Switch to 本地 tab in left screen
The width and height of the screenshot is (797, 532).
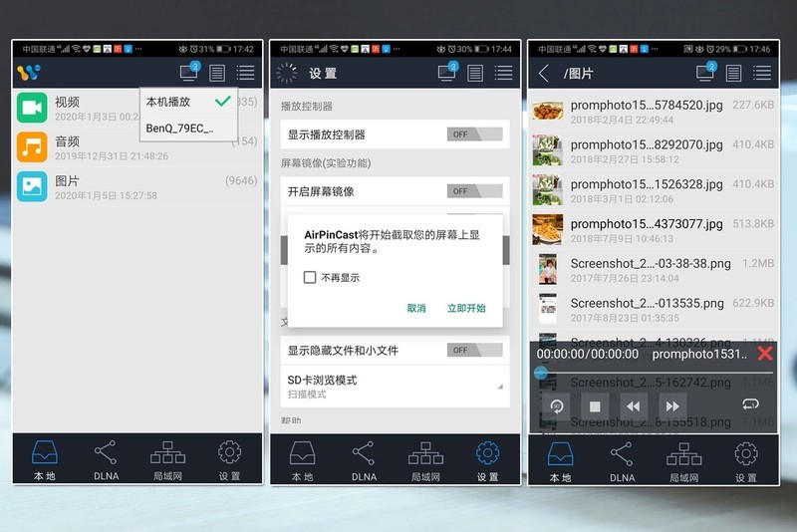coord(45,460)
